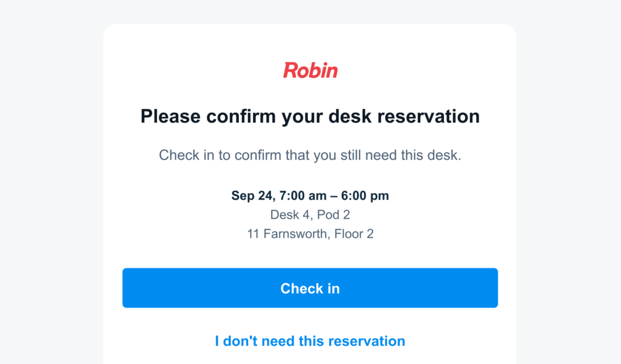This screenshot has width=621, height=364.
Task: Click the "Check in" label text
Action: (310, 288)
